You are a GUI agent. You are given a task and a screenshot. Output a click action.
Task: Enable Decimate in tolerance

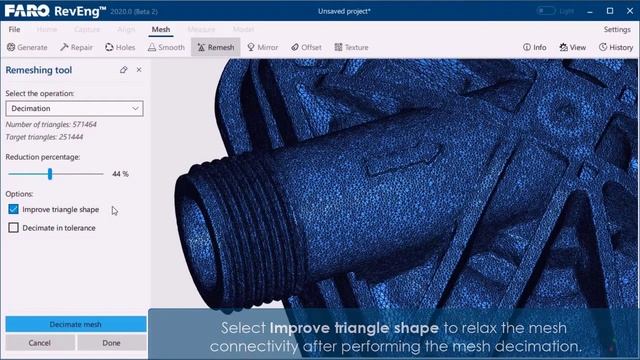13,228
